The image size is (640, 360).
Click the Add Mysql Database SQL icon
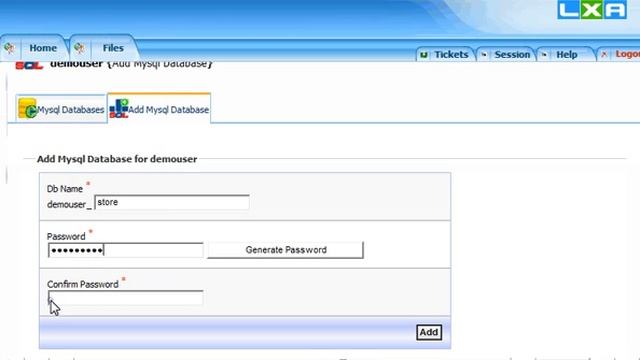(119, 109)
